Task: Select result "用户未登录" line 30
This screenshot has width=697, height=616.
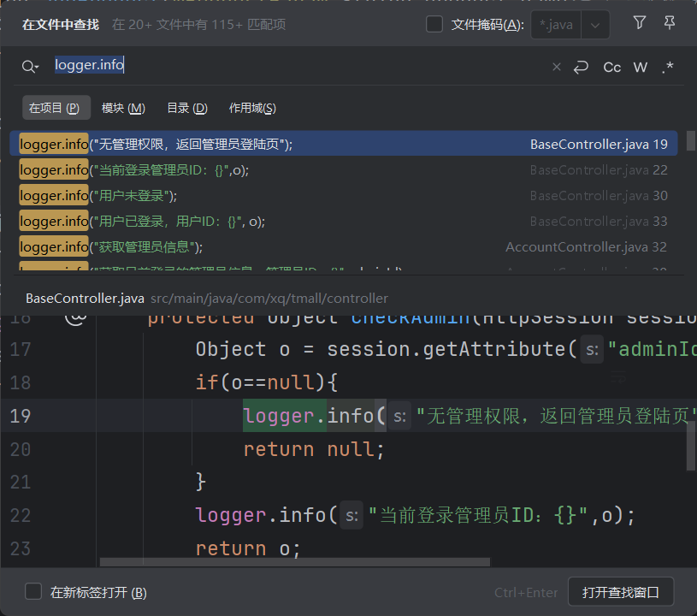Action: click(x=343, y=195)
